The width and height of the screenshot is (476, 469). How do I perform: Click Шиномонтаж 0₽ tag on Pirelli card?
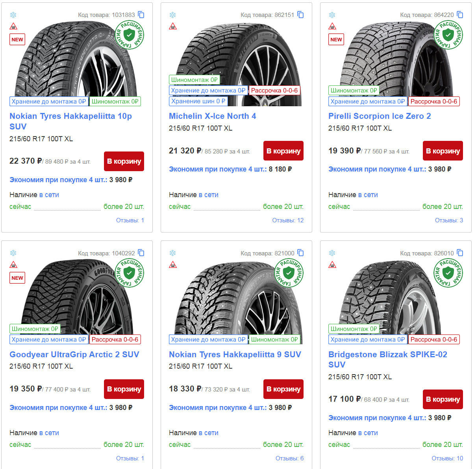point(353,90)
